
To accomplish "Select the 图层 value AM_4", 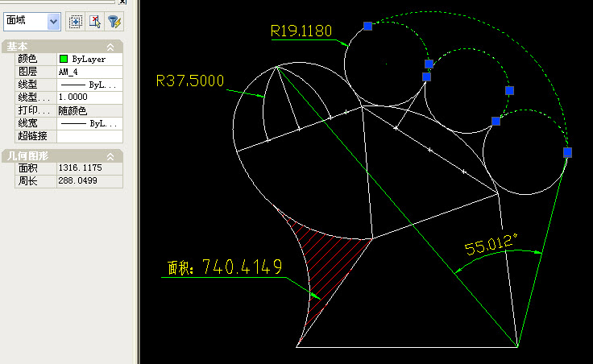I will coord(89,72).
